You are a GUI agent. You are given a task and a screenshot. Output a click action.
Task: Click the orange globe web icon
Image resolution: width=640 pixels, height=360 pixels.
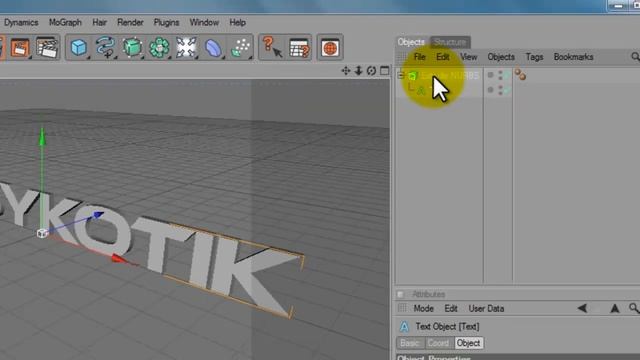[330, 48]
